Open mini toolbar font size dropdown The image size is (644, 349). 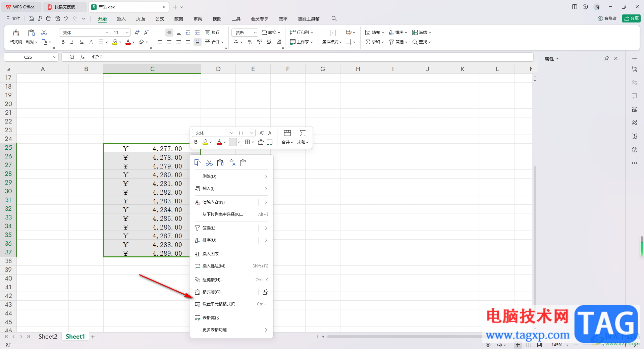252,133
